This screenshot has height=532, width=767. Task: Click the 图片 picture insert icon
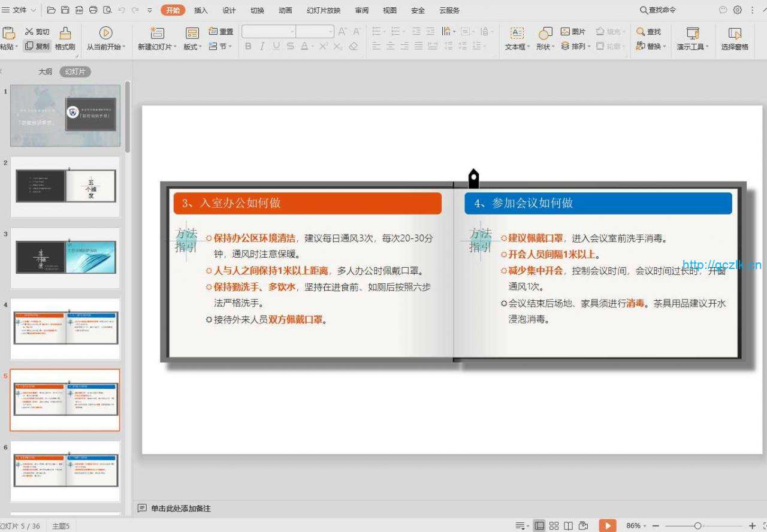coord(566,32)
